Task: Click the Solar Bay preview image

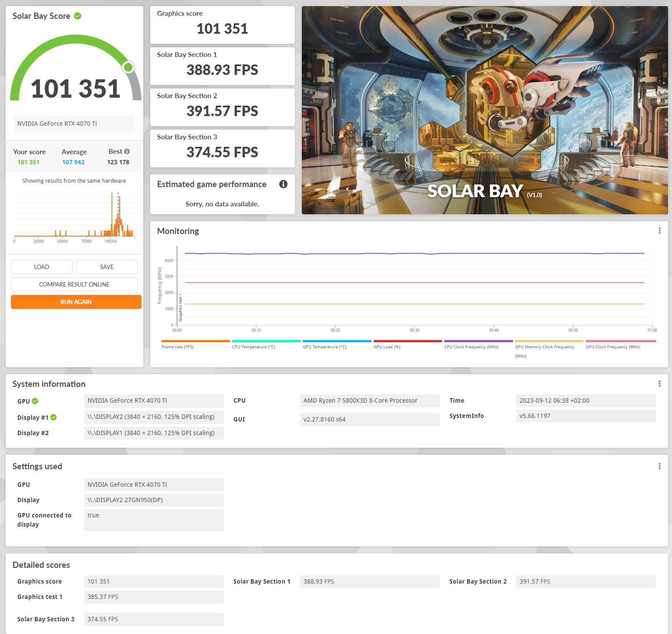Action: point(485,110)
